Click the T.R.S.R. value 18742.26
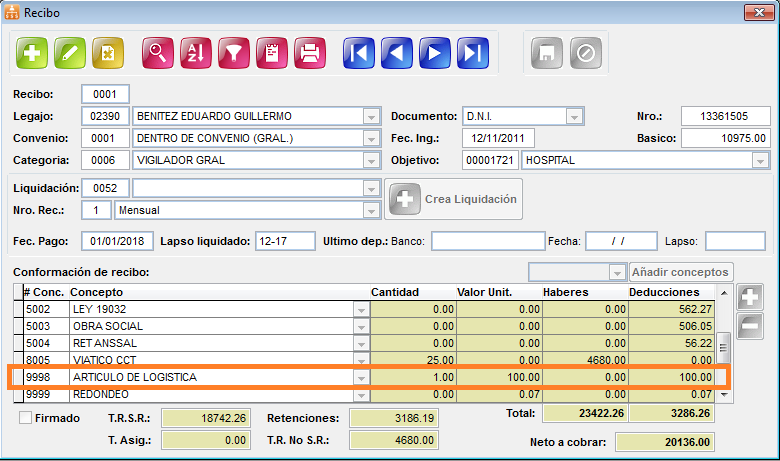 click(206, 418)
